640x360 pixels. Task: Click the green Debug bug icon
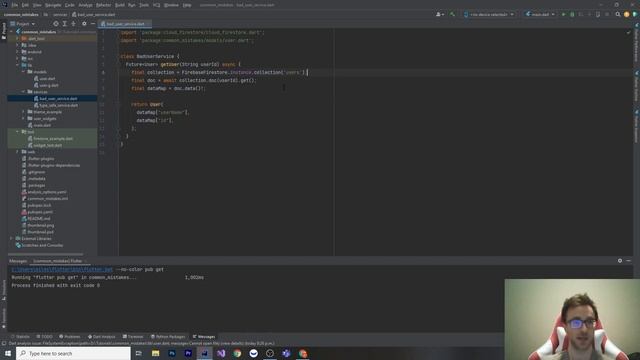572,14
